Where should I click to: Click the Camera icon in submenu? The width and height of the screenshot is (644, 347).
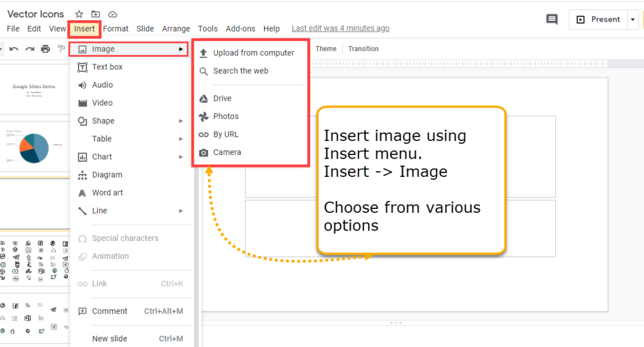tap(203, 152)
